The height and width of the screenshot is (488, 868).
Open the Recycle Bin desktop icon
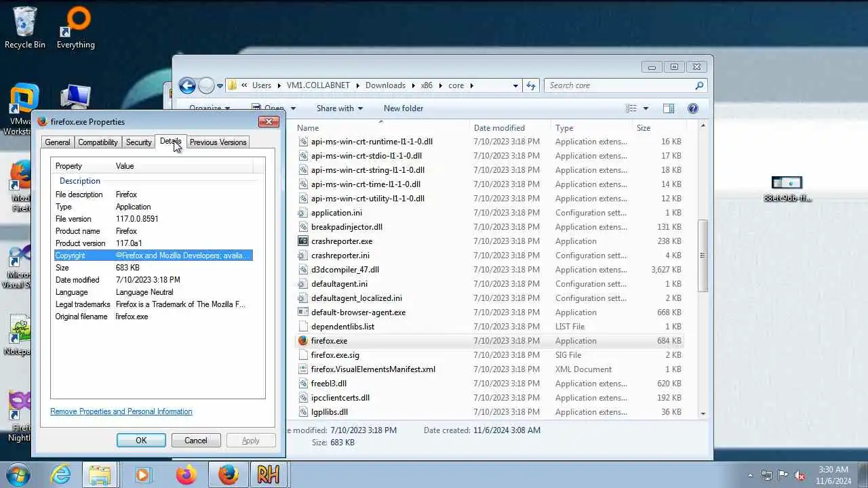click(25, 27)
